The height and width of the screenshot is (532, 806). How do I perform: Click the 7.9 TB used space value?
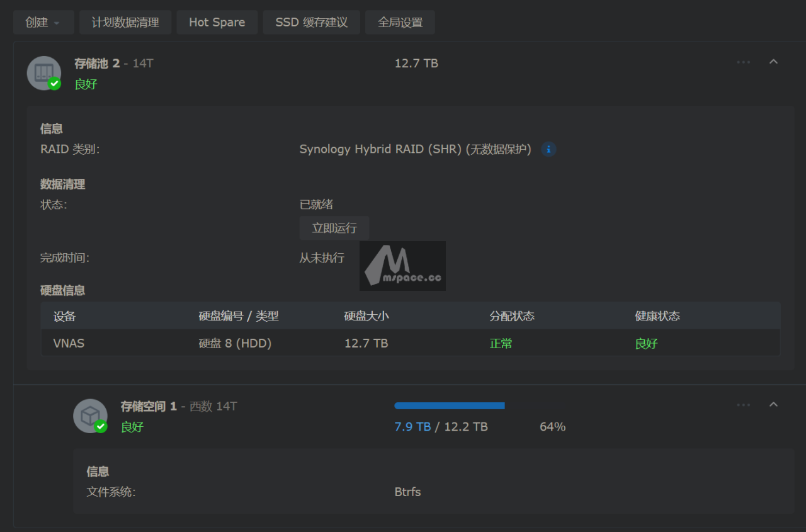click(413, 427)
